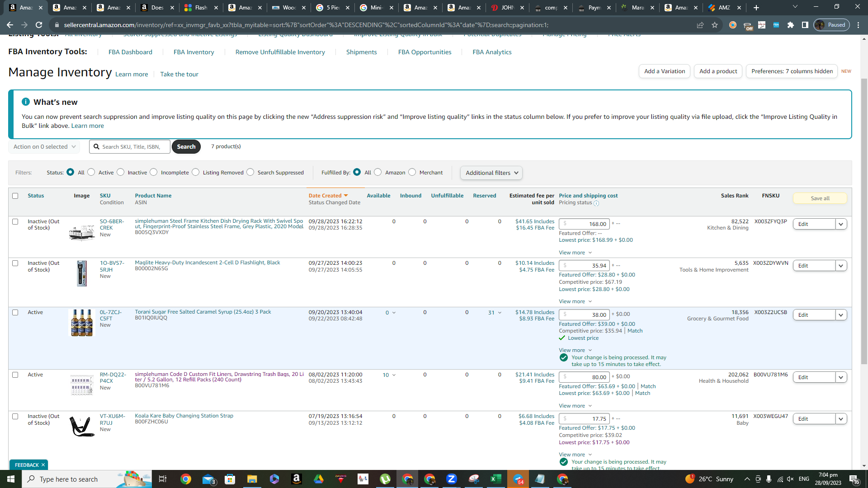Open the Action on 0 selected dropdown
Viewport: 868px width, 488px height.
click(x=44, y=147)
